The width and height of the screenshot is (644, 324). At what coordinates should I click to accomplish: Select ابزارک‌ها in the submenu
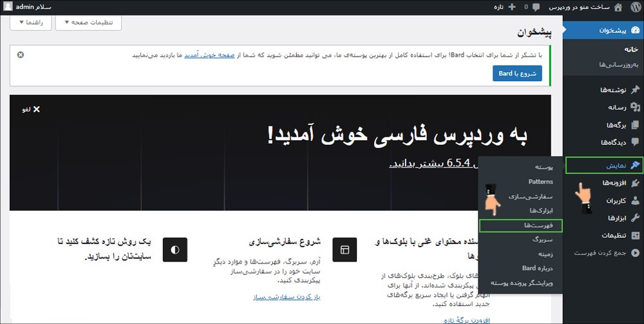point(542,211)
